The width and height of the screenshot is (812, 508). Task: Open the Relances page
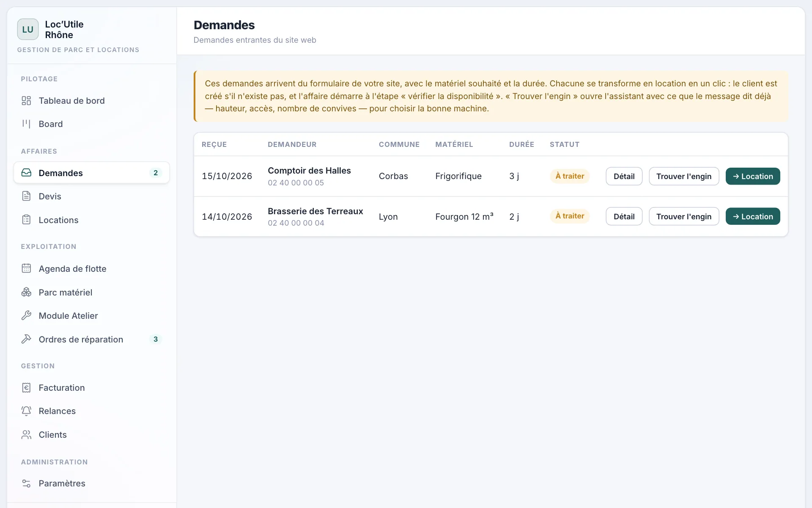(92, 411)
